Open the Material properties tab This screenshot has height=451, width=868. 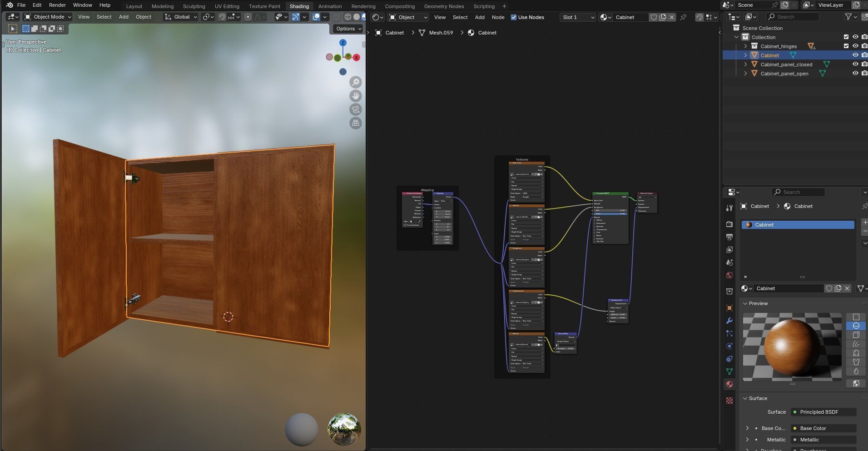pyautogui.click(x=729, y=384)
